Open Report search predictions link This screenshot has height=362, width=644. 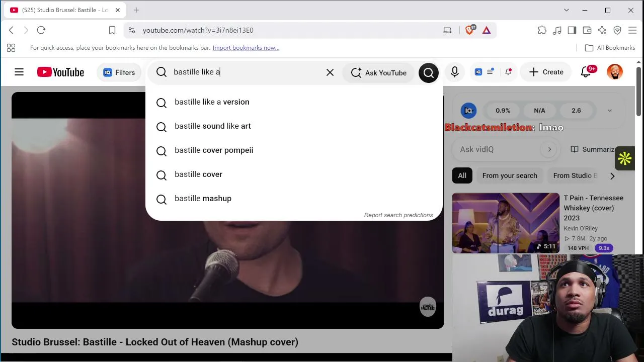pos(398,215)
